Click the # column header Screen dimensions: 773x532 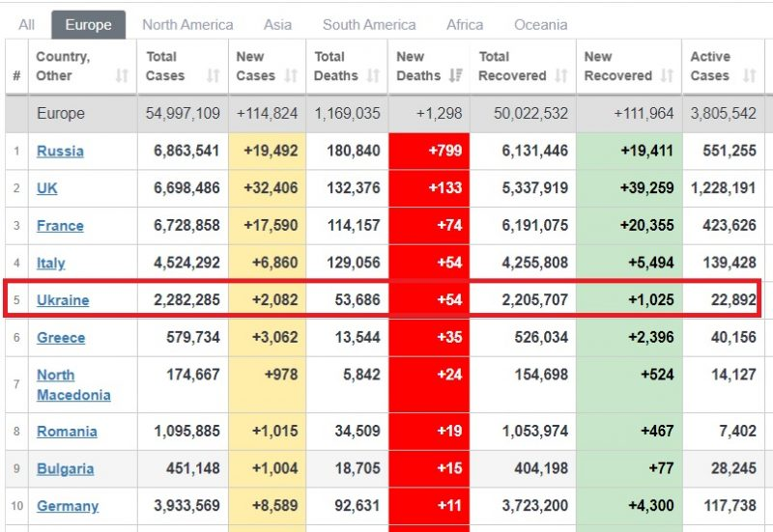[16, 75]
